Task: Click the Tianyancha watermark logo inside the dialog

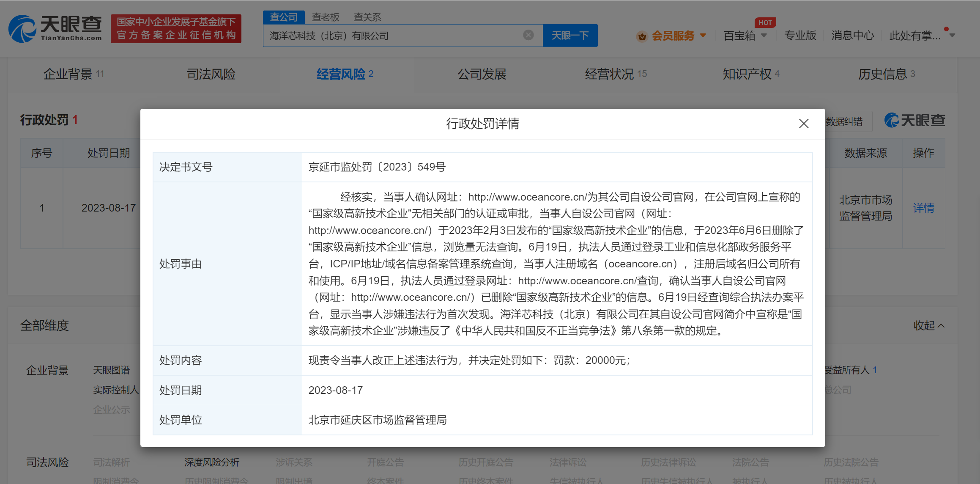Action: tap(914, 121)
